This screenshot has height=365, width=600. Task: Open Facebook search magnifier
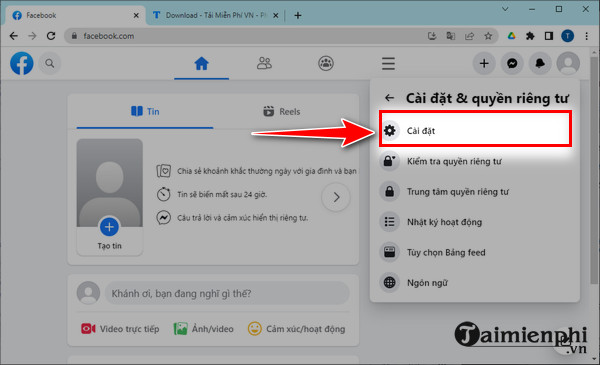pyautogui.click(x=50, y=63)
